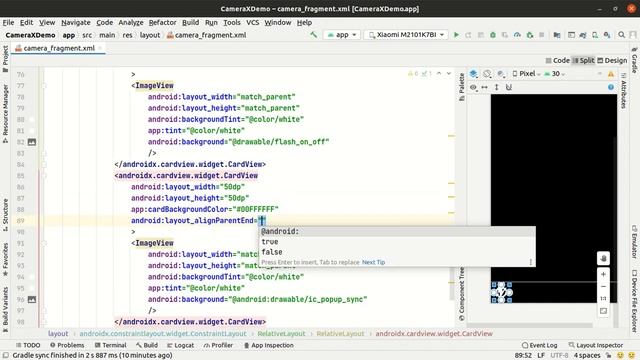The width and height of the screenshot is (640, 360).
Task: Open the Build menu
Action: [x=190, y=22]
